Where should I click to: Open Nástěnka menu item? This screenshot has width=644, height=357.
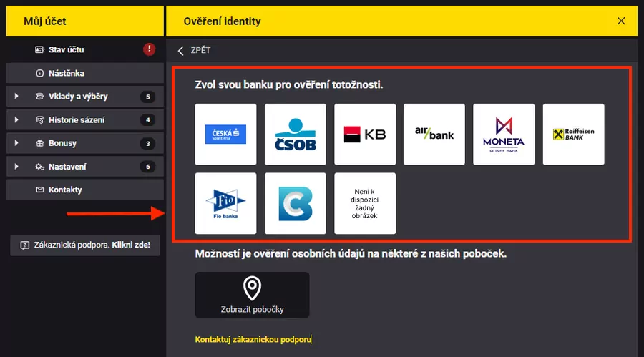pyautogui.click(x=85, y=73)
